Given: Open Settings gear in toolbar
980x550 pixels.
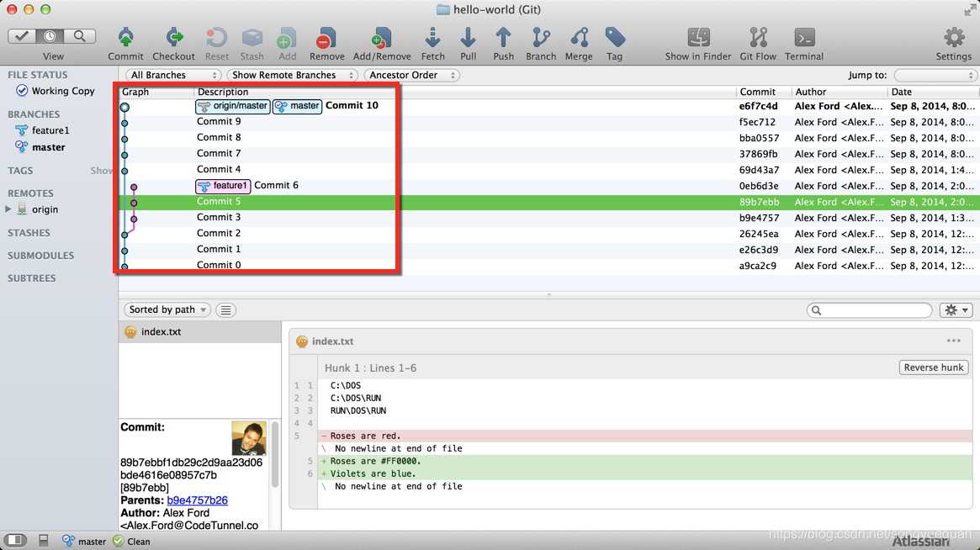Looking at the screenshot, I should click(x=954, y=38).
